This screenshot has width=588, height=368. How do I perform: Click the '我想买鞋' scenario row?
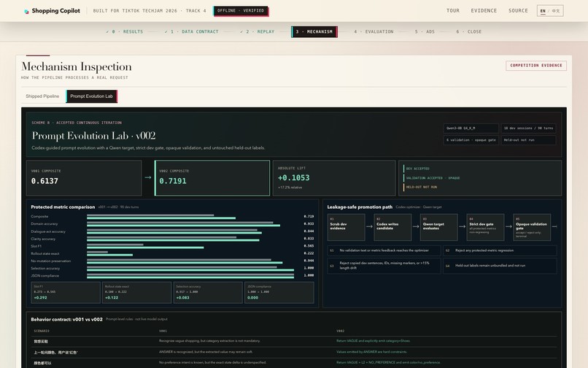click(294, 341)
